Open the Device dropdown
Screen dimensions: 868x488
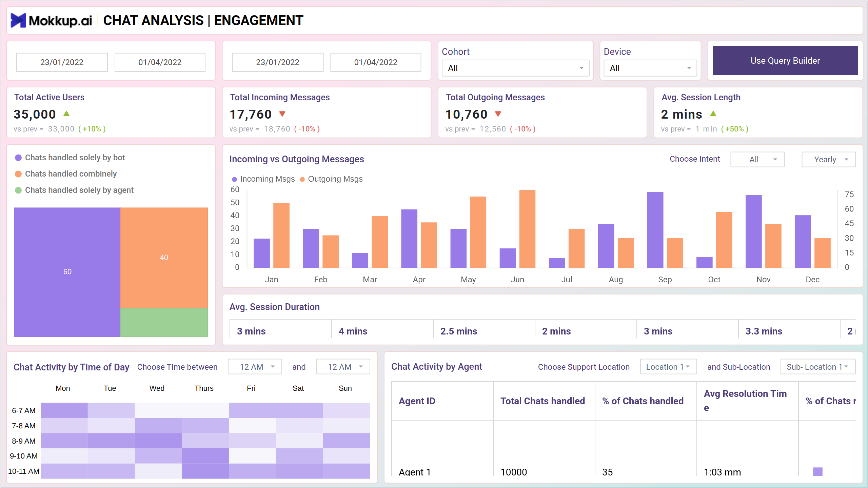click(x=650, y=68)
